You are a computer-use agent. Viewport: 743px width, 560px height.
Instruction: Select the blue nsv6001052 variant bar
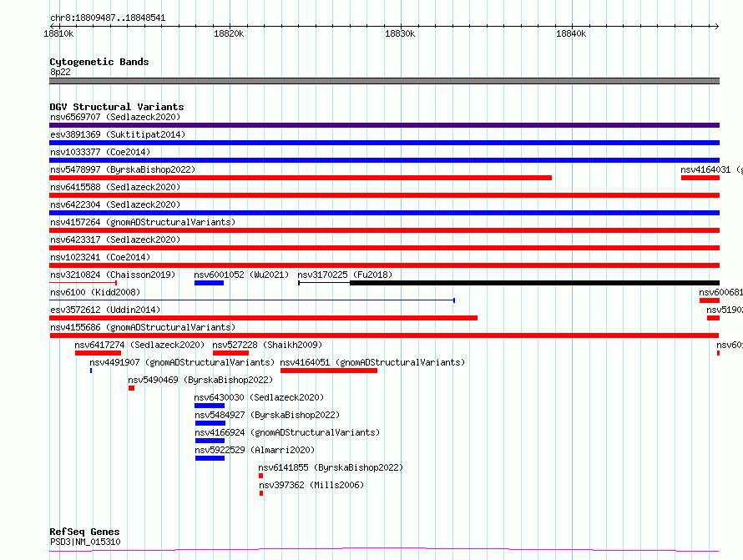click(x=209, y=283)
